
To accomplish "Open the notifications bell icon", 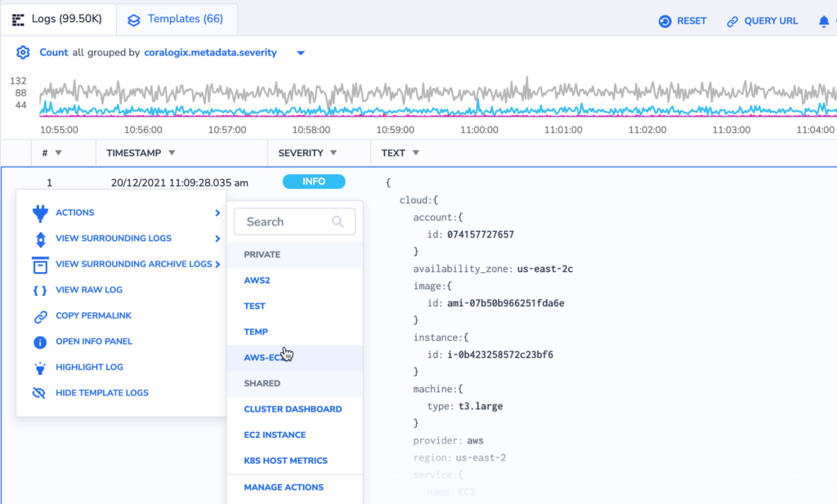I will [x=824, y=21].
